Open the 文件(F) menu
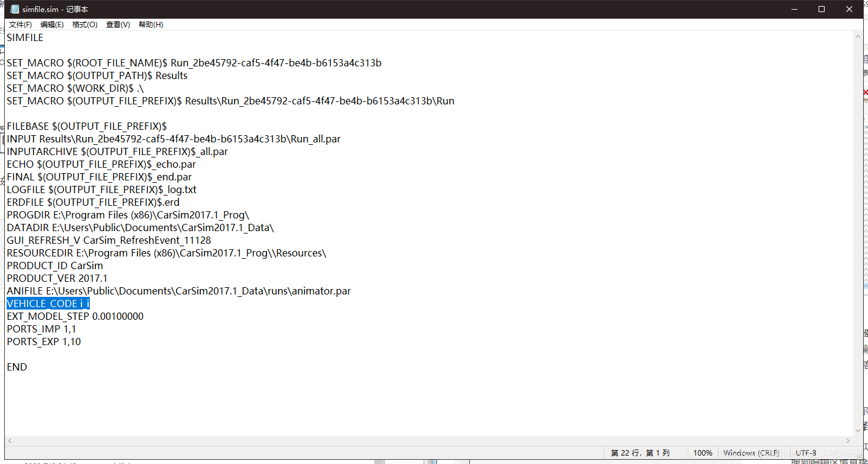This screenshot has height=464, width=868. coord(20,25)
